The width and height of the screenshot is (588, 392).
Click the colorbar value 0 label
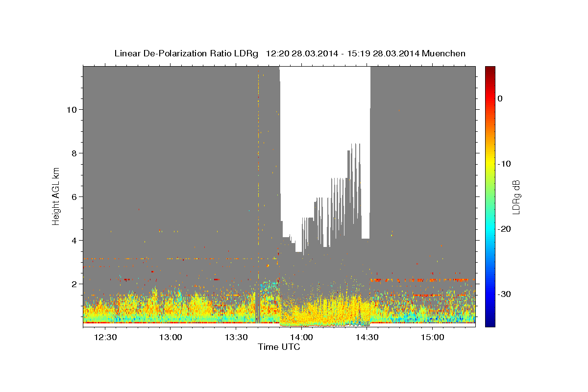click(500, 98)
